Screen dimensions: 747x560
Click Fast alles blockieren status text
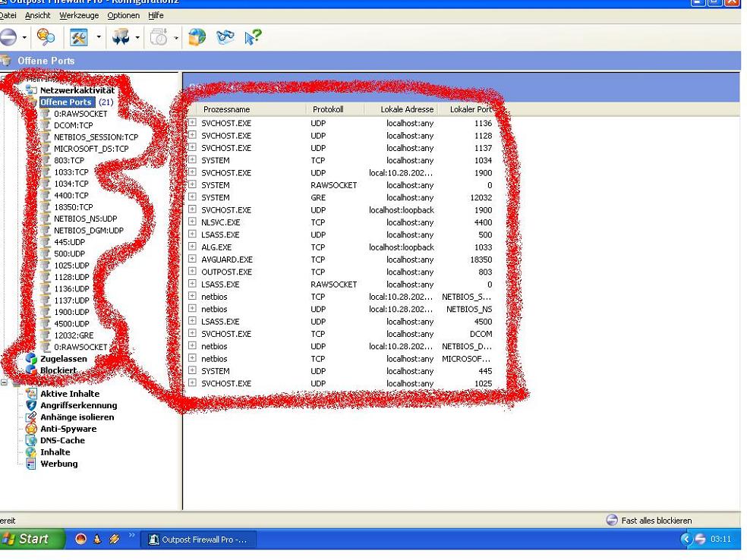point(657,521)
